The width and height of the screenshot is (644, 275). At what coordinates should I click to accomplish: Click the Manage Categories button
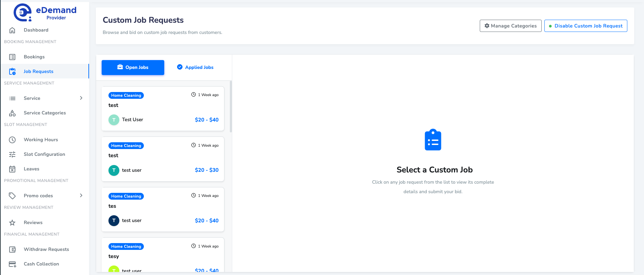click(x=510, y=26)
